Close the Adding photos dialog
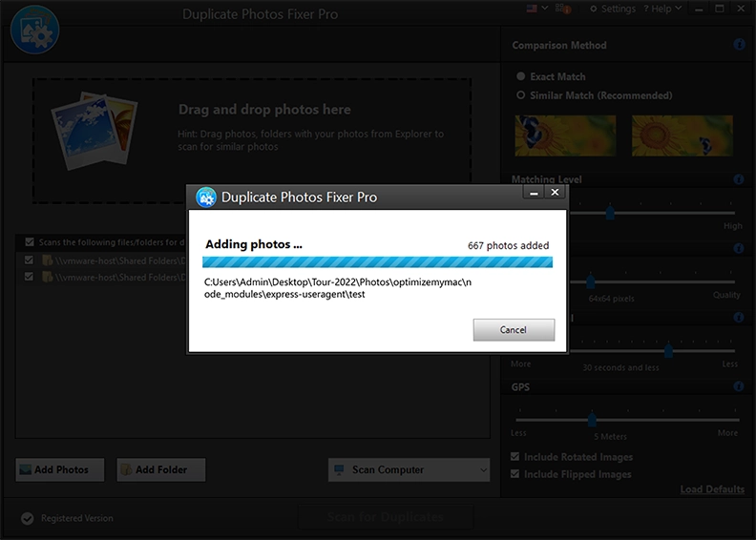 tap(555, 192)
